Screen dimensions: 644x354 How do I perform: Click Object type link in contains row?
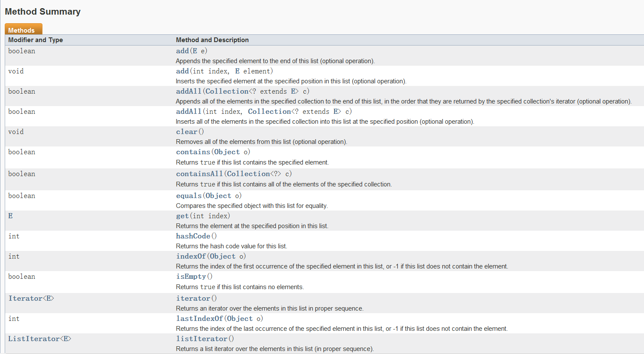[227, 152]
